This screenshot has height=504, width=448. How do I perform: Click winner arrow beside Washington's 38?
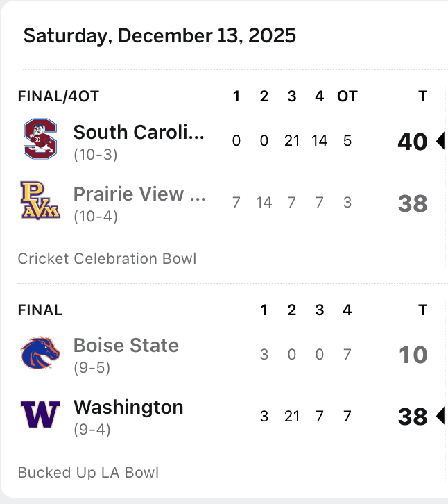click(x=440, y=417)
